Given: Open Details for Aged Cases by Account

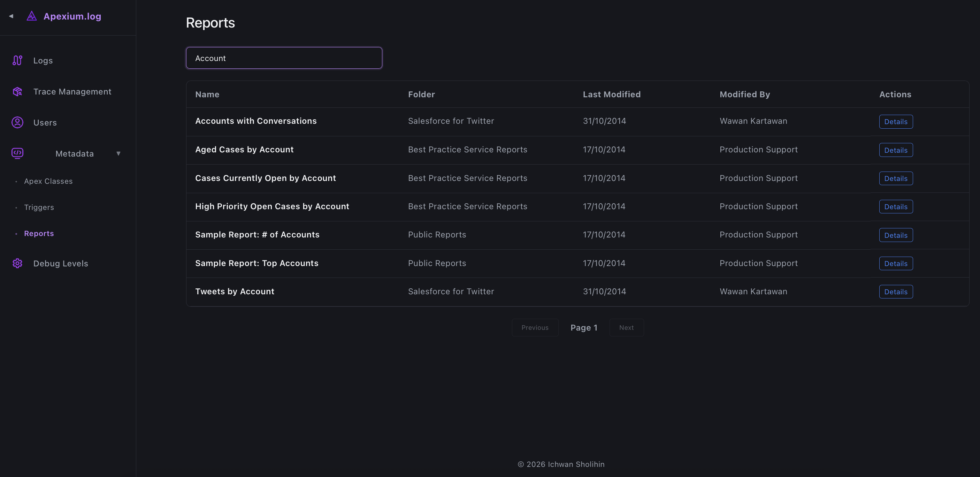Looking at the screenshot, I should point(896,150).
